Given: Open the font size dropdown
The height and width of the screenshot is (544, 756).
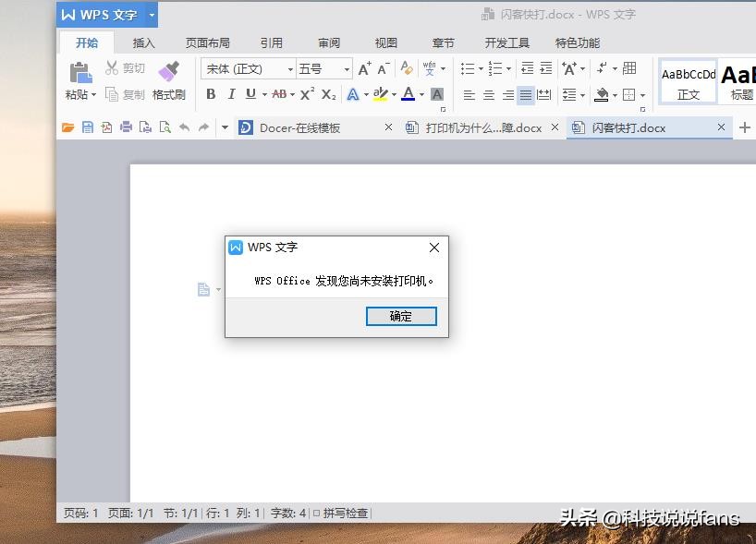Looking at the screenshot, I should 347,68.
